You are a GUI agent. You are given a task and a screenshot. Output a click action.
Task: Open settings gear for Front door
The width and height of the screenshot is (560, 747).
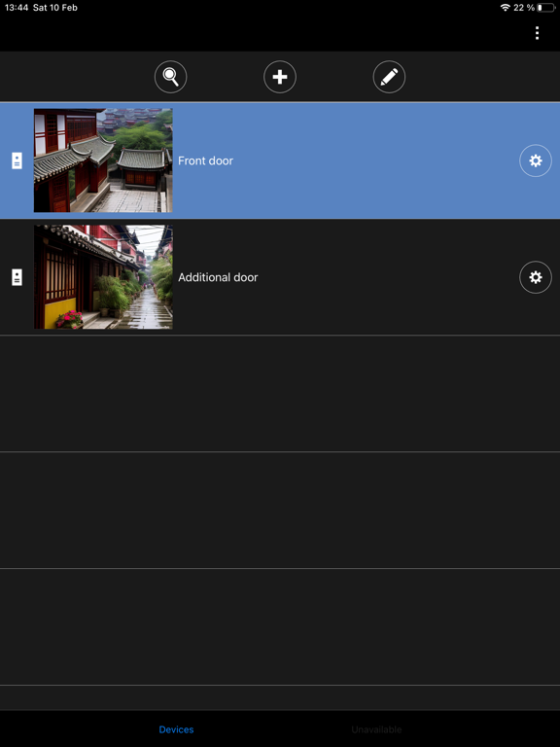(x=536, y=160)
